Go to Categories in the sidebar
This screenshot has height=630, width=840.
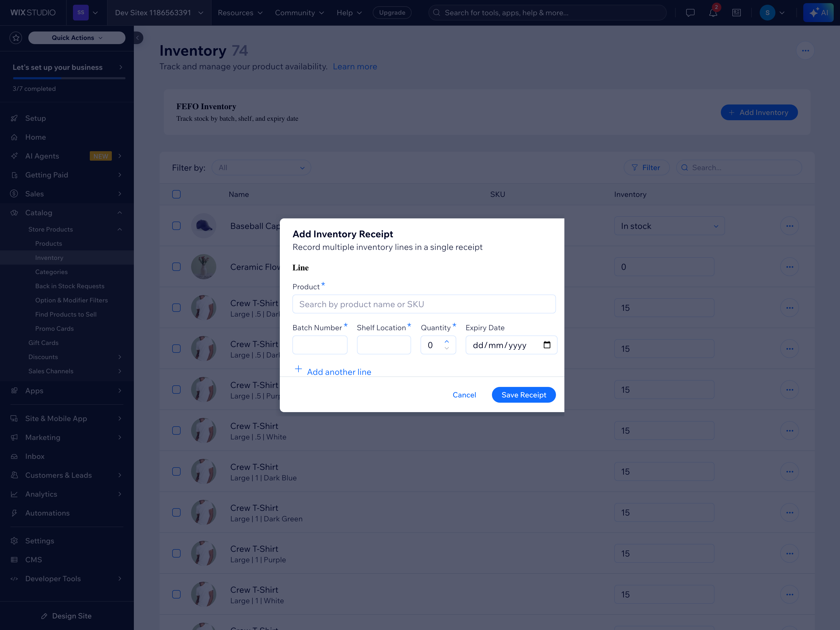pos(51,272)
